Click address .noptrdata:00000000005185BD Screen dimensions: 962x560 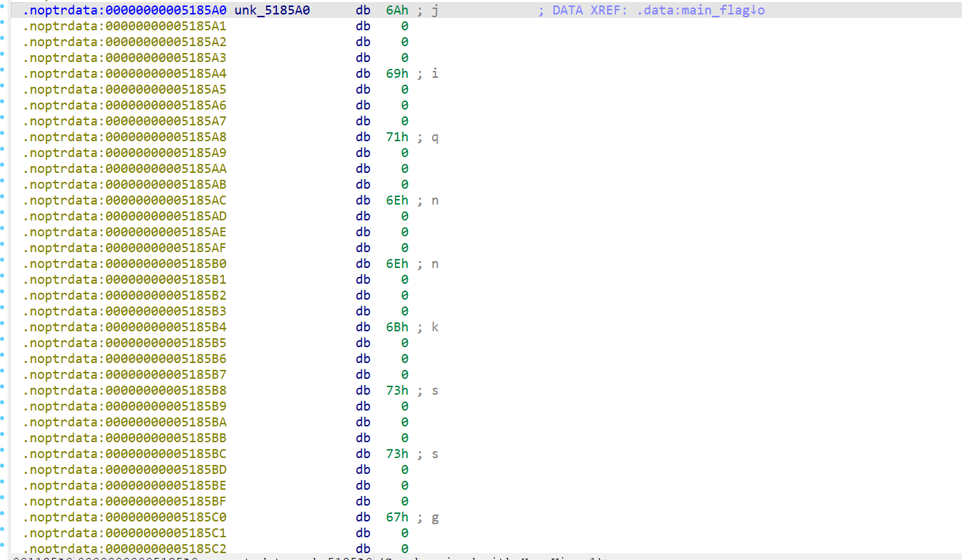coord(125,470)
